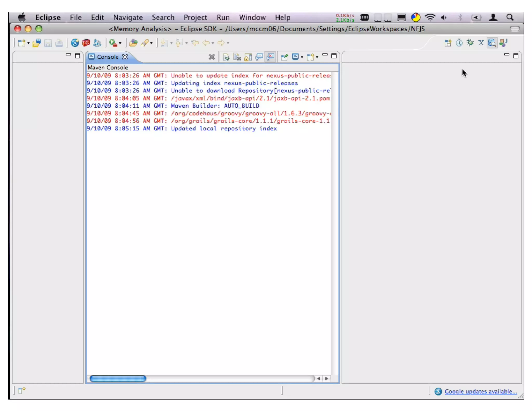Open the Java EE perspective icon
The image size is (532, 411).
point(503,43)
